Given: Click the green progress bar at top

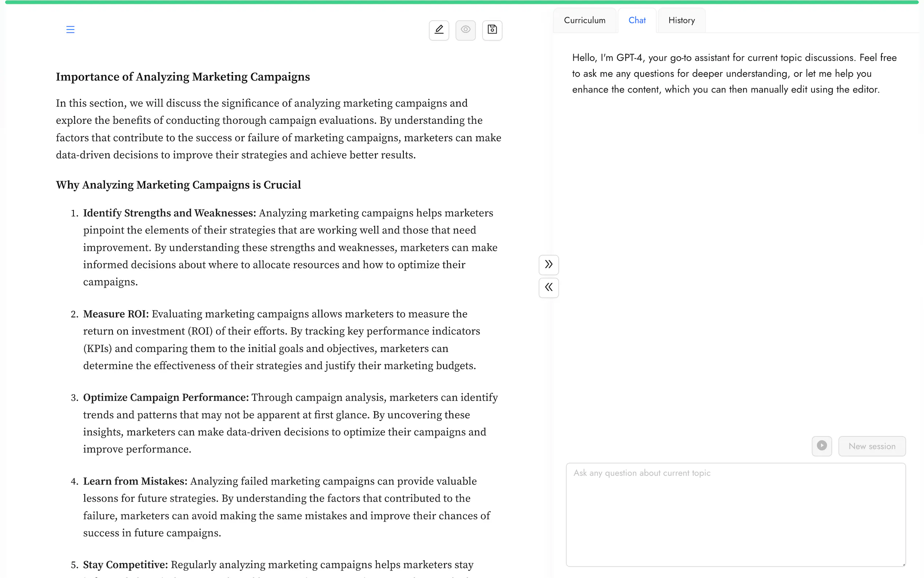Looking at the screenshot, I should (462, 2).
